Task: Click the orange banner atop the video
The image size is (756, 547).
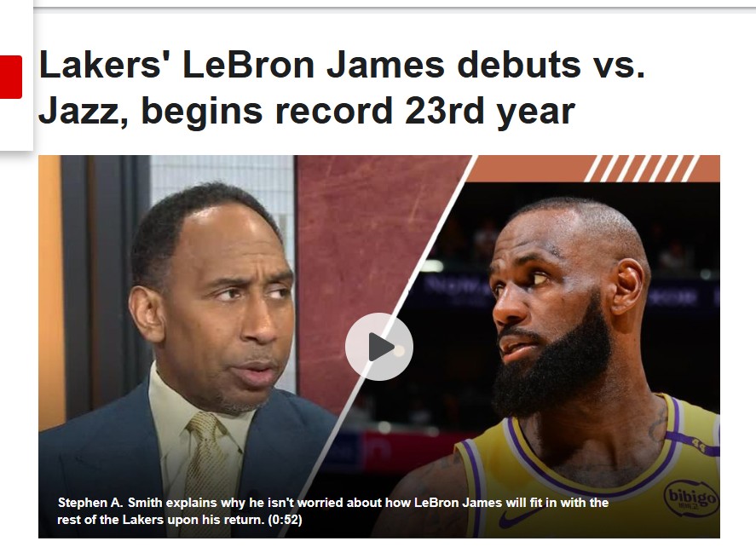Action: tap(594, 168)
